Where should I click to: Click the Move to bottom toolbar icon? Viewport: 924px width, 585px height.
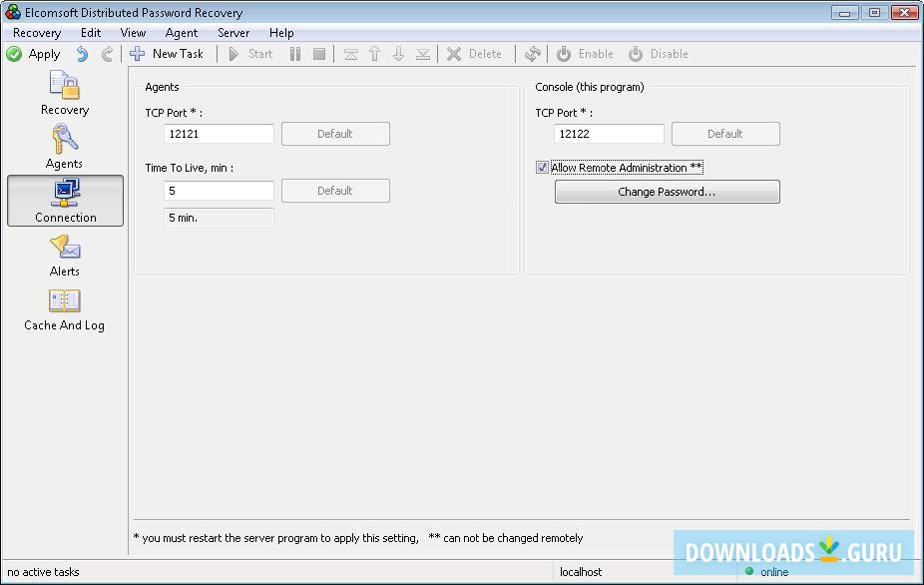423,54
